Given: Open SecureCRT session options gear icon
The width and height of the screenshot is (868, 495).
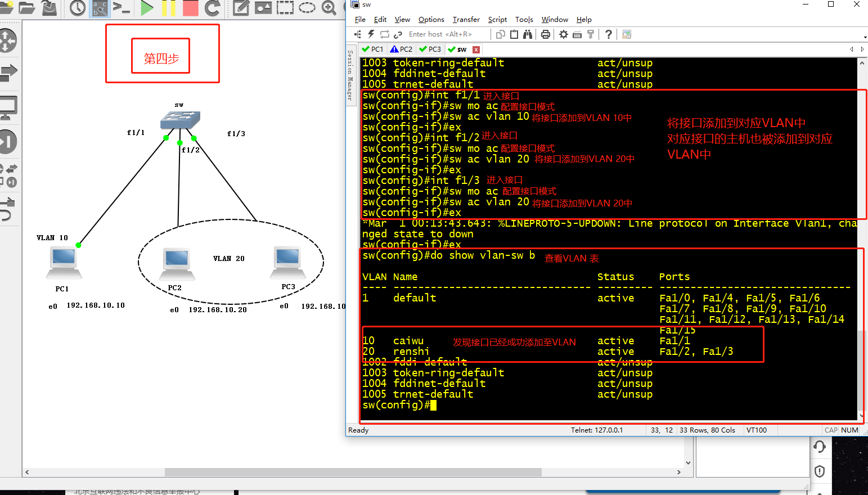Looking at the screenshot, I should pyautogui.click(x=563, y=34).
